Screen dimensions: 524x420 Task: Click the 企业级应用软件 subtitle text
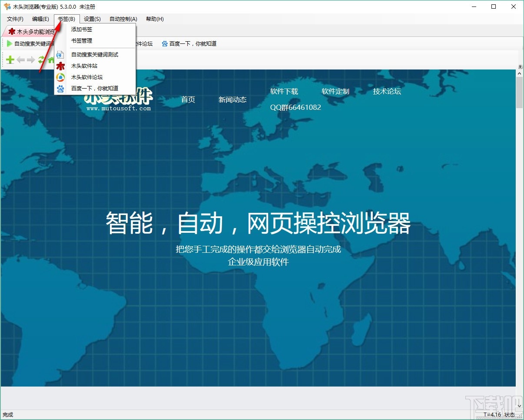click(259, 262)
